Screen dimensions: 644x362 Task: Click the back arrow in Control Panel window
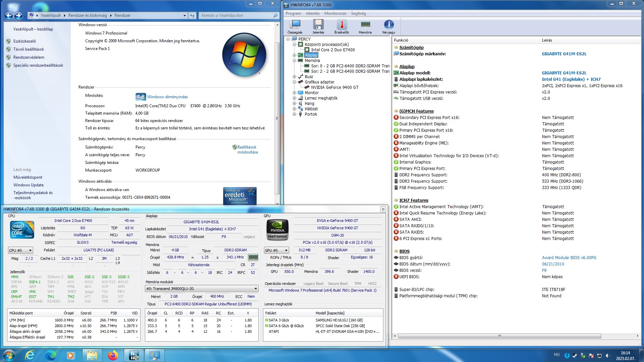9,15
